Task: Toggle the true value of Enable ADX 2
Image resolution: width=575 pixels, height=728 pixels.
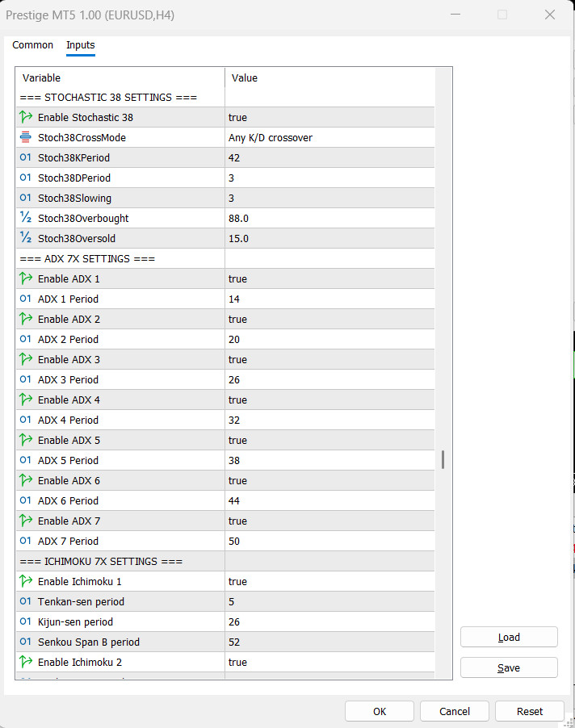Action: pyautogui.click(x=329, y=319)
